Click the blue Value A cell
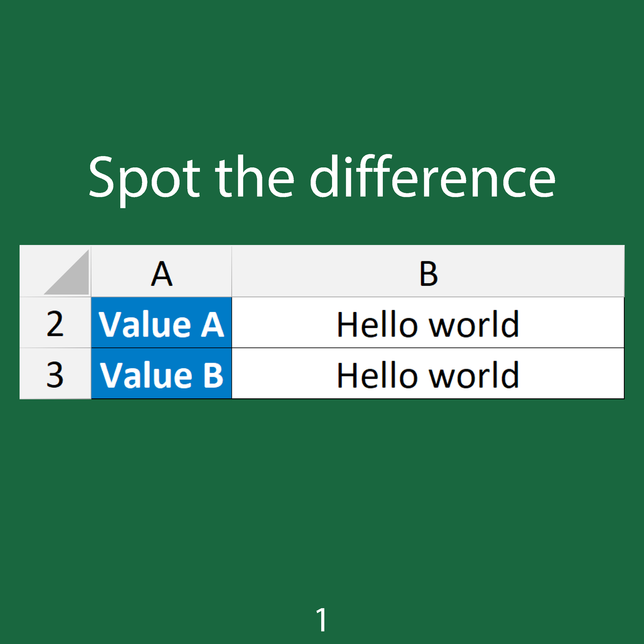The width and height of the screenshot is (644, 644). [x=161, y=323]
